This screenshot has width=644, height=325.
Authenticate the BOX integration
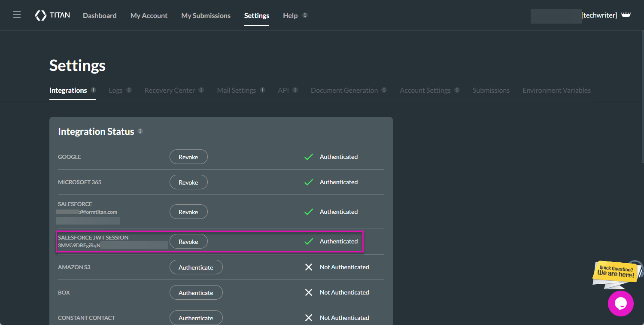[x=196, y=292]
